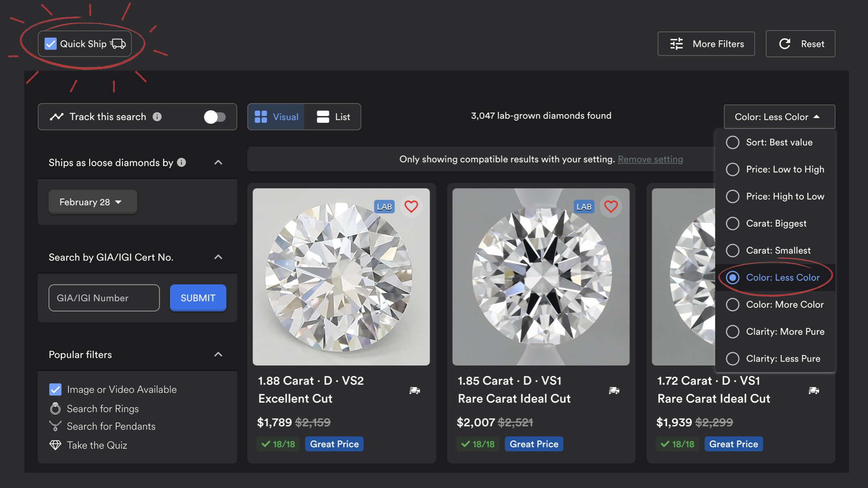Image resolution: width=868 pixels, height=488 pixels.
Task: Click the Remove setting link
Action: click(x=650, y=159)
